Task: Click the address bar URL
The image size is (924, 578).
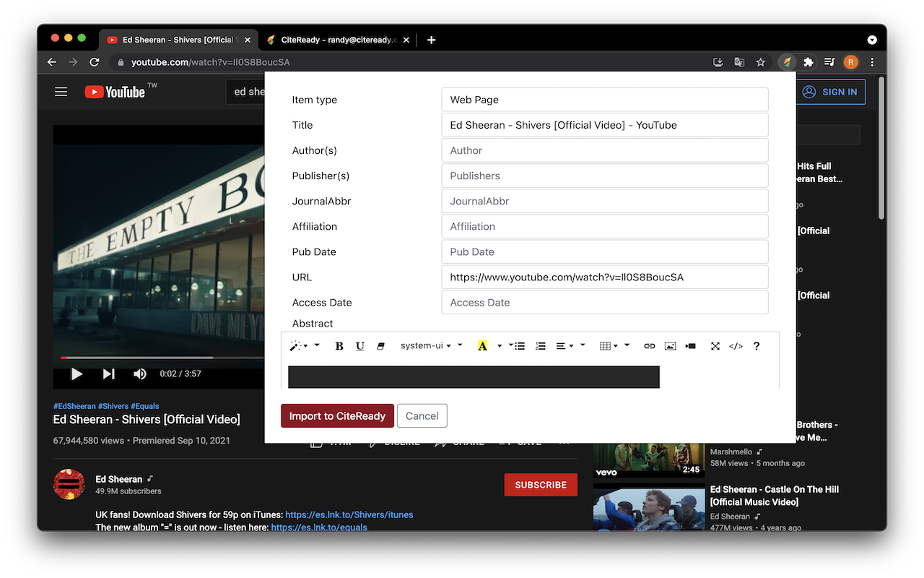Action: pos(210,62)
